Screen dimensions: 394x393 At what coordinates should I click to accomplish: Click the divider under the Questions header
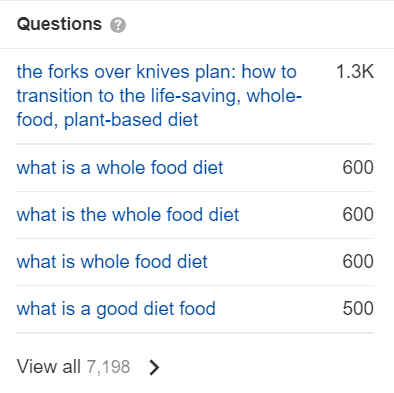coord(197,48)
